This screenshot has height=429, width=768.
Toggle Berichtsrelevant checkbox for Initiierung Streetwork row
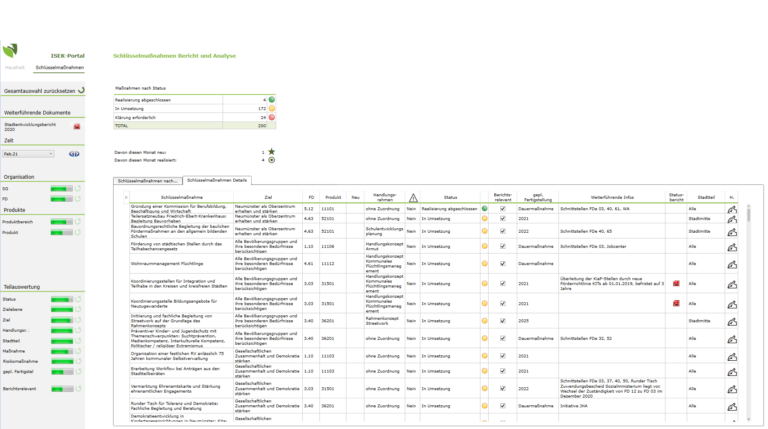[503, 321]
